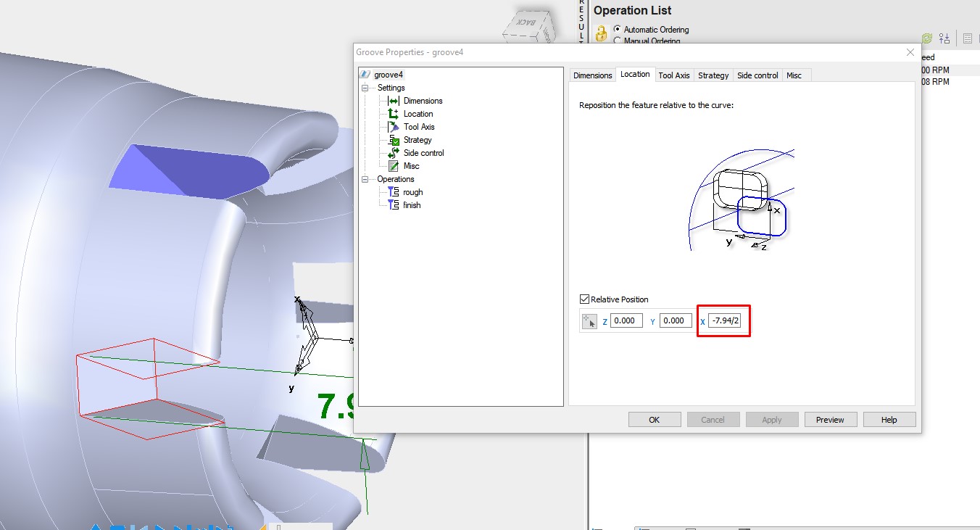Select the rough operation icon

coord(392,191)
